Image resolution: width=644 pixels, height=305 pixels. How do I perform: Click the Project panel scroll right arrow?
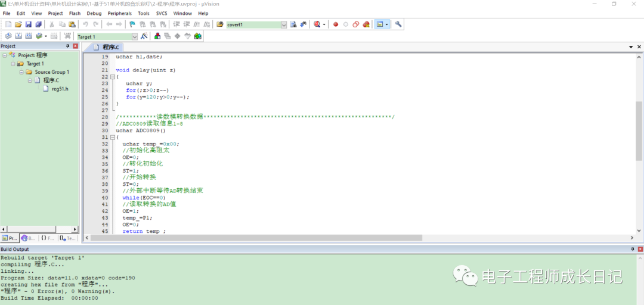coord(75,229)
